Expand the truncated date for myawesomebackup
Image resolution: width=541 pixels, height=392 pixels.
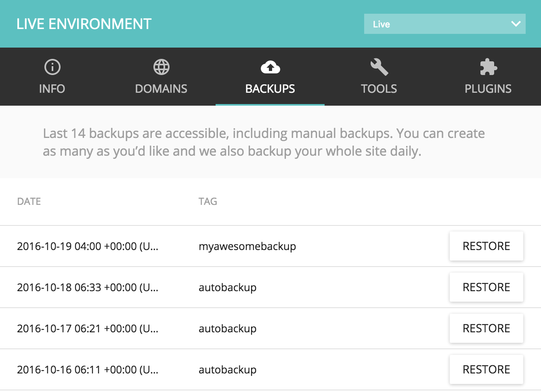click(x=88, y=246)
